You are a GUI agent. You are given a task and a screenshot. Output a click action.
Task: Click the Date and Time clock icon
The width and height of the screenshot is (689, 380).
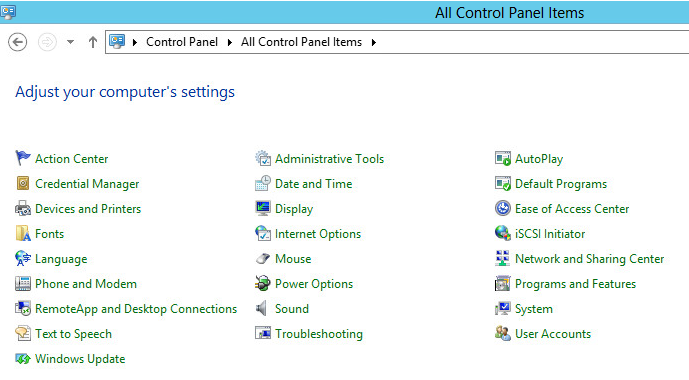[263, 183]
